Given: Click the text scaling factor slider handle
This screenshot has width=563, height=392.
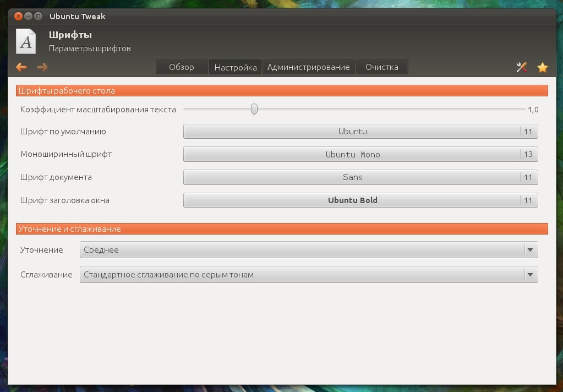Looking at the screenshot, I should [254, 109].
